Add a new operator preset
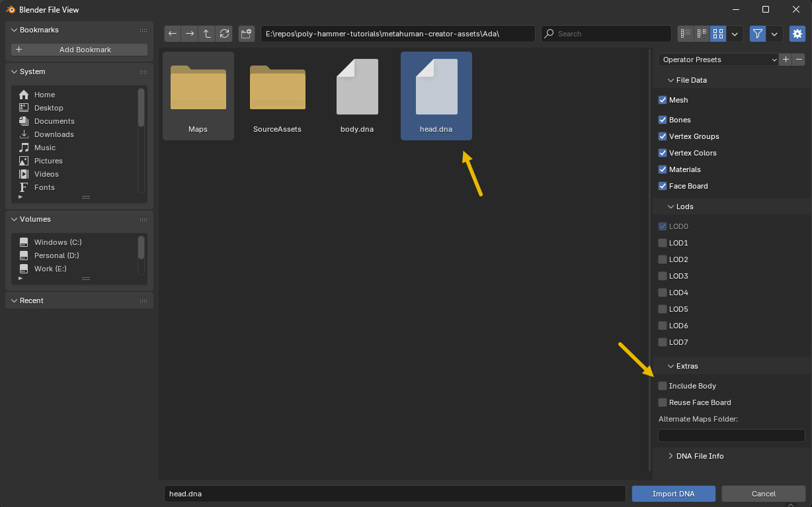812x507 pixels. [786, 60]
